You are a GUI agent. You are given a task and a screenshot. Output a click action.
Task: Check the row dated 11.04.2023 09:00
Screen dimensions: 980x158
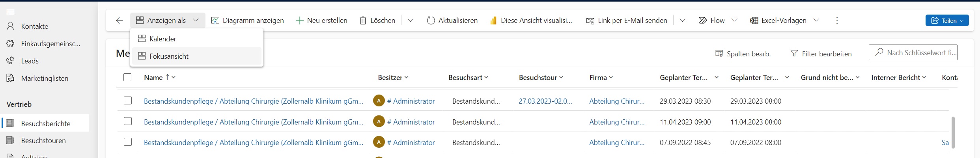tap(128, 122)
